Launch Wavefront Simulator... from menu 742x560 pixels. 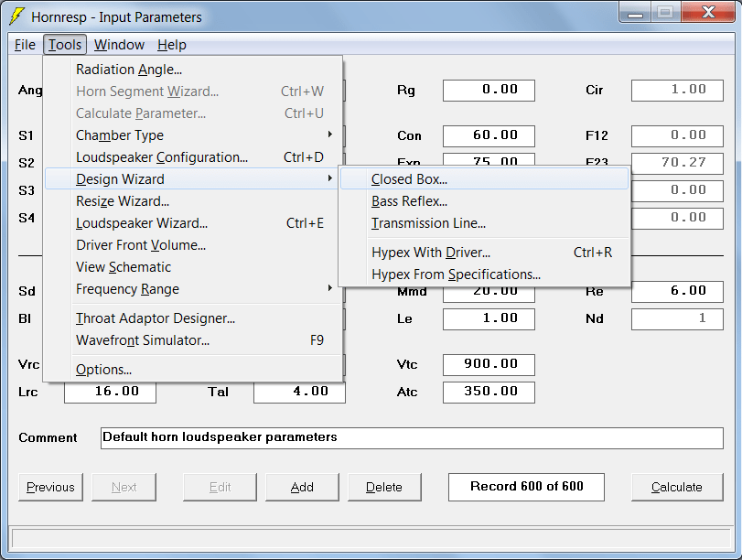[193, 340]
